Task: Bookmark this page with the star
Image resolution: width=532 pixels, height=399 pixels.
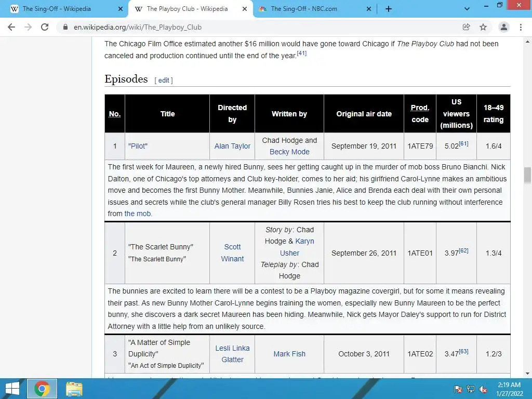Action: pos(483,27)
